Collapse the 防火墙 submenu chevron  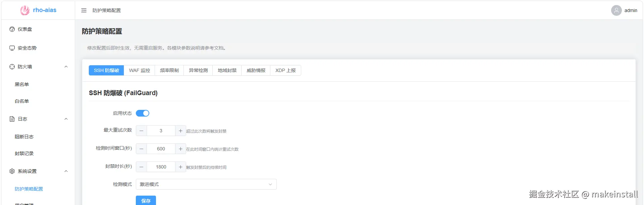pyautogui.click(x=66, y=67)
